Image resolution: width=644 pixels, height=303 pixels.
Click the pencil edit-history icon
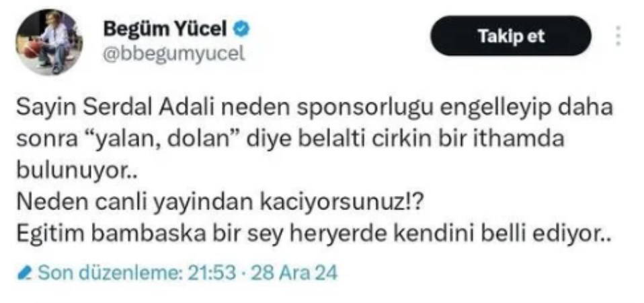coord(26,273)
